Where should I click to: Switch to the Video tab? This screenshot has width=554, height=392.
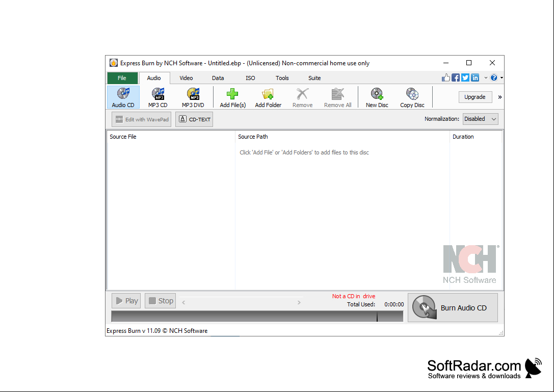(186, 78)
